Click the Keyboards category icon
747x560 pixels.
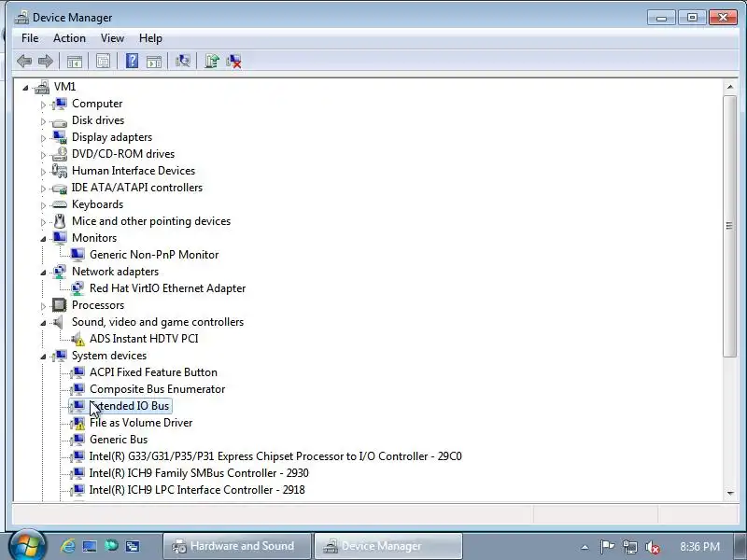[60, 204]
